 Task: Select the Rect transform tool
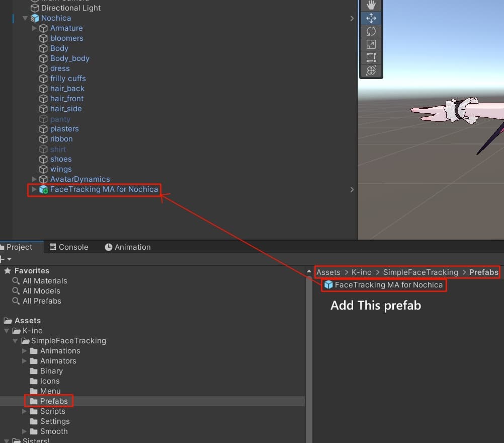click(371, 57)
